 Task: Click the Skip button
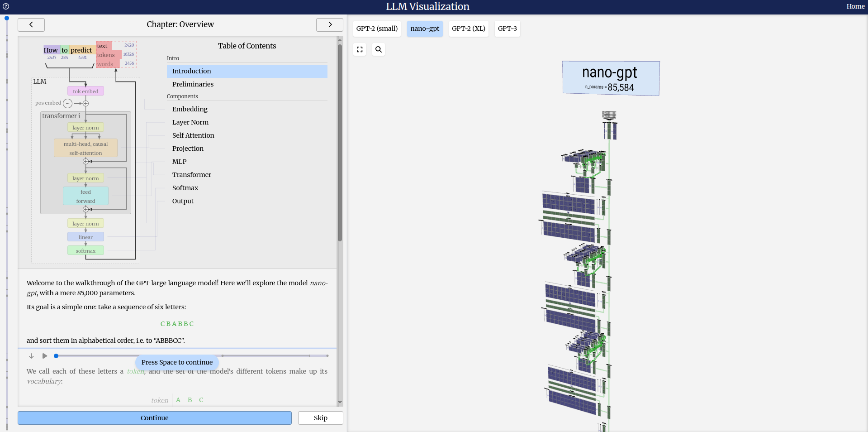(x=321, y=418)
